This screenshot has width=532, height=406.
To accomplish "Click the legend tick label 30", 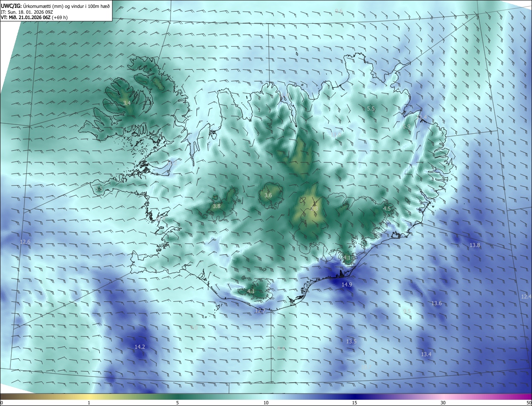I will point(443,403).
